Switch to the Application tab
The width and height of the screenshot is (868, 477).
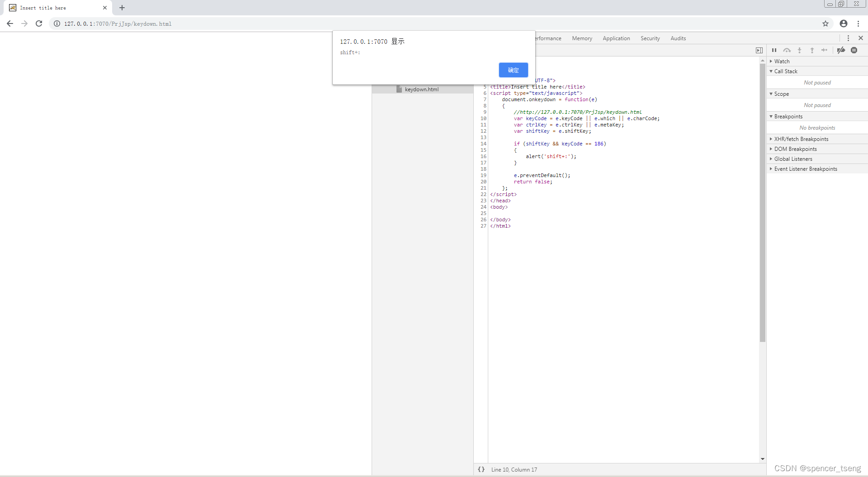[x=616, y=38]
